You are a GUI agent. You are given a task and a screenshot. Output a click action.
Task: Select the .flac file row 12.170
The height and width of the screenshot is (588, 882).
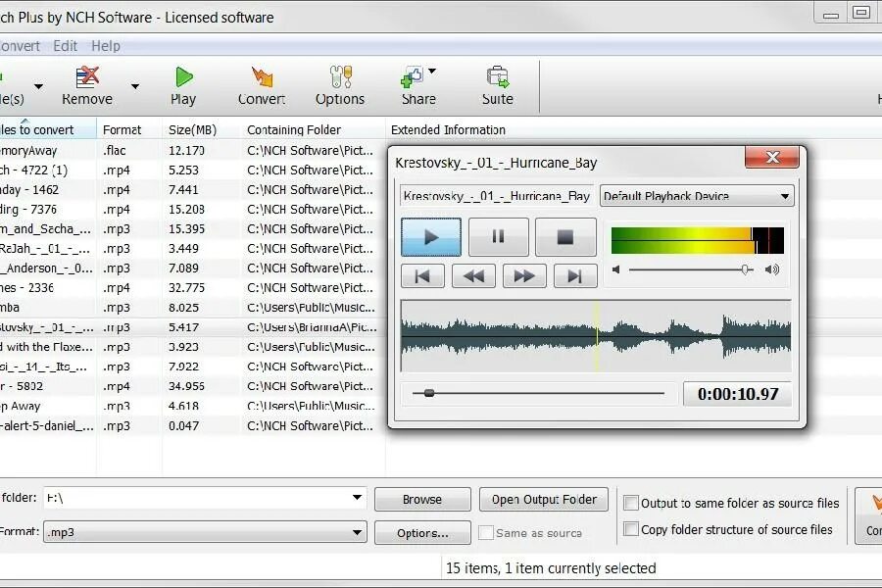point(192,150)
